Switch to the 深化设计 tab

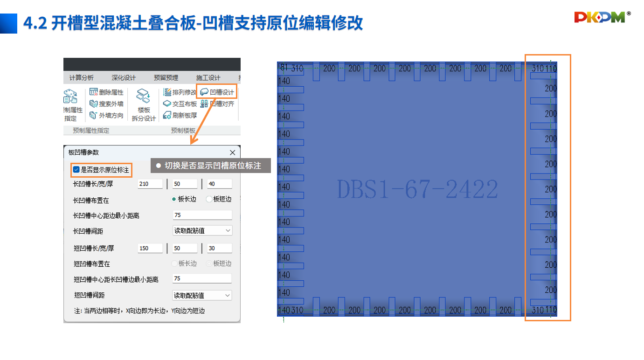coord(124,78)
